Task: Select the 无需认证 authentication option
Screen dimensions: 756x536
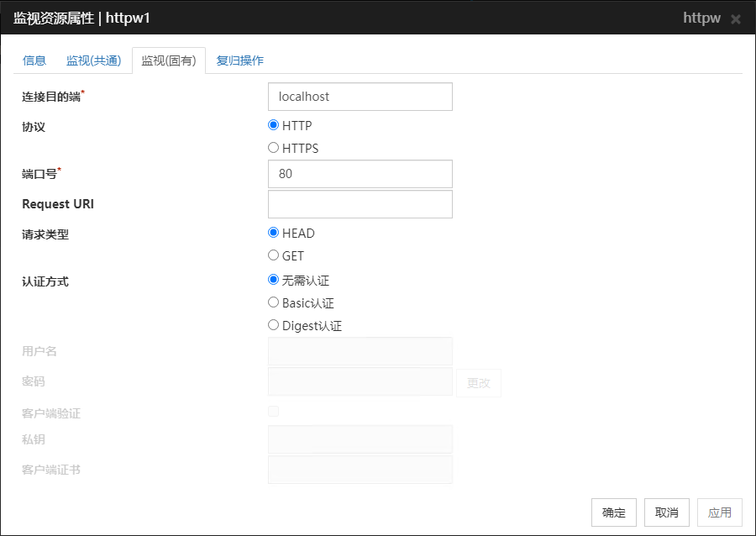Action: click(x=273, y=280)
